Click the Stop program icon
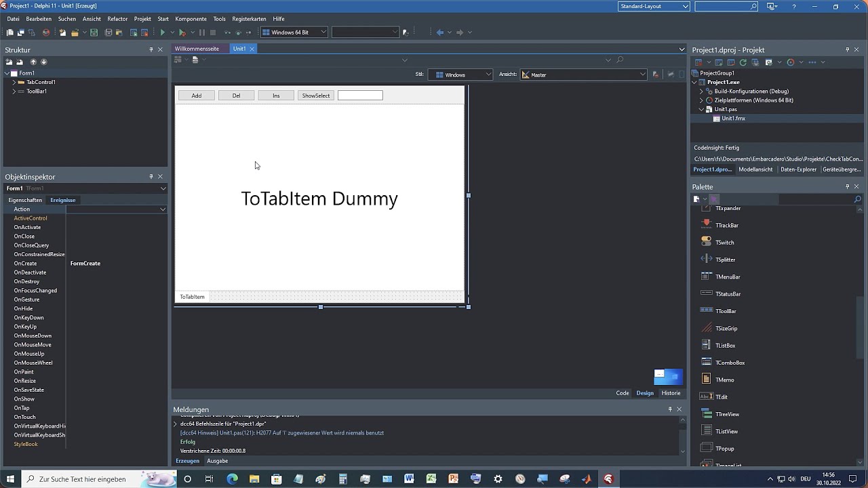 [x=212, y=33]
